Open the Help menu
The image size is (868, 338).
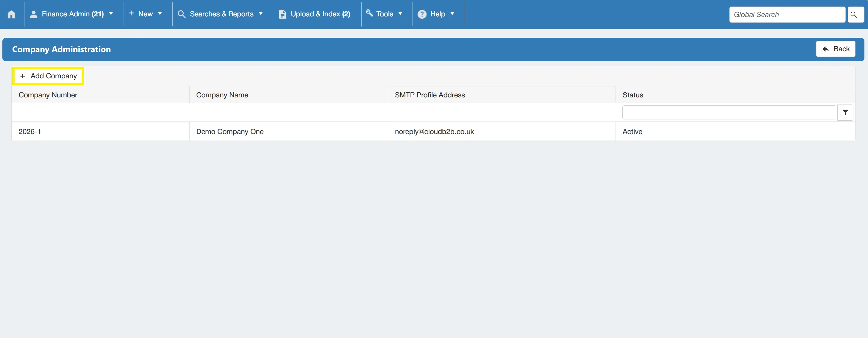point(437,14)
